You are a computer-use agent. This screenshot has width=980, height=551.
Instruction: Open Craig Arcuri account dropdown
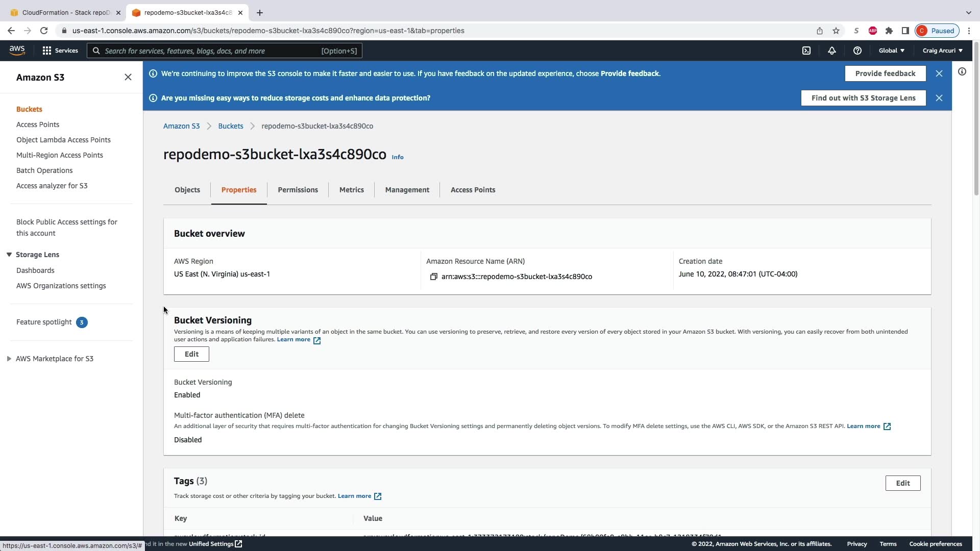[942, 51]
